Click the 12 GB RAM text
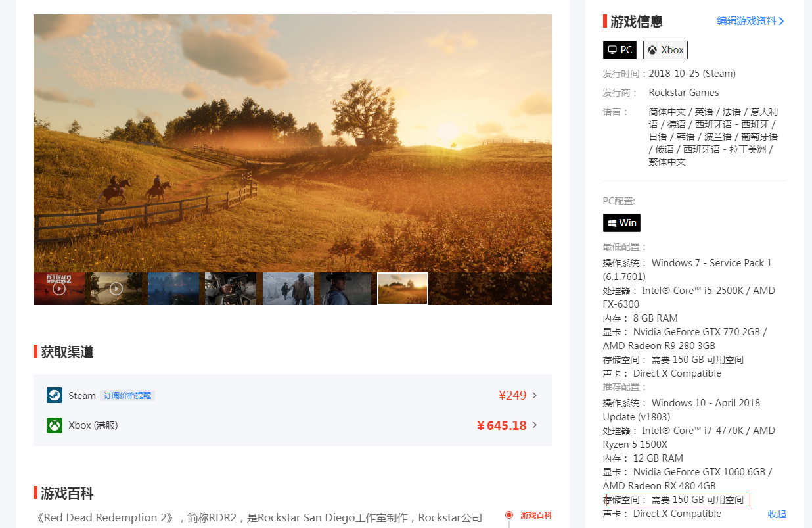This screenshot has width=812, height=528. point(658,458)
